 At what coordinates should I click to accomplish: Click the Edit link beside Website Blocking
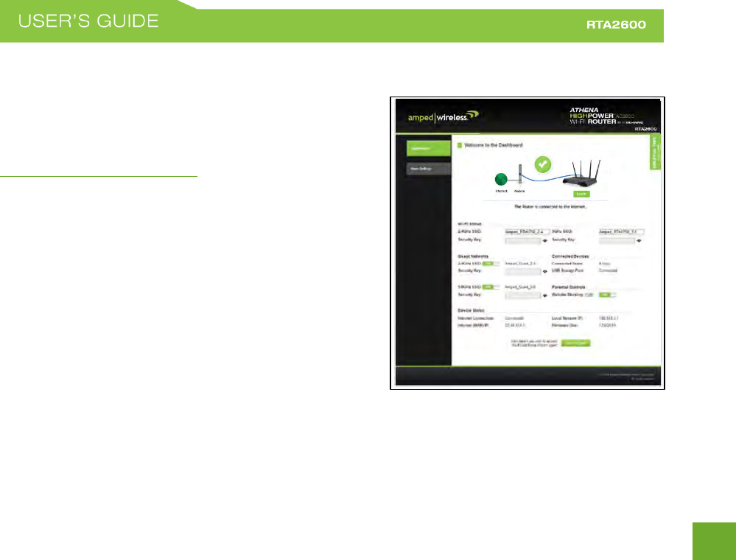point(589,295)
